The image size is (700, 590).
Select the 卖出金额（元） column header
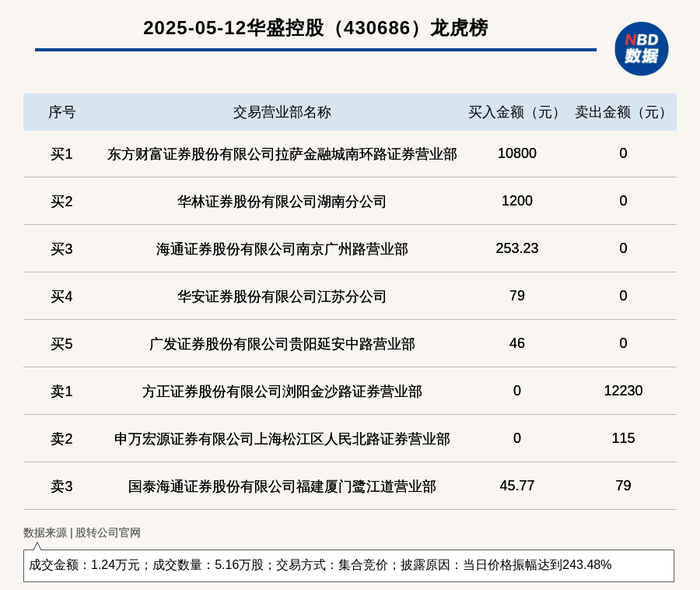coord(623,112)
